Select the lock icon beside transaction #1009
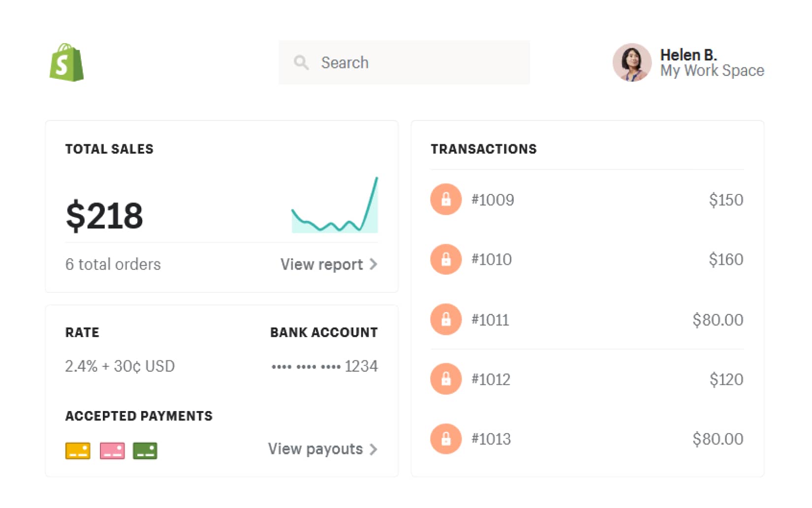This screenshot has width=812, height=508. 445,199
